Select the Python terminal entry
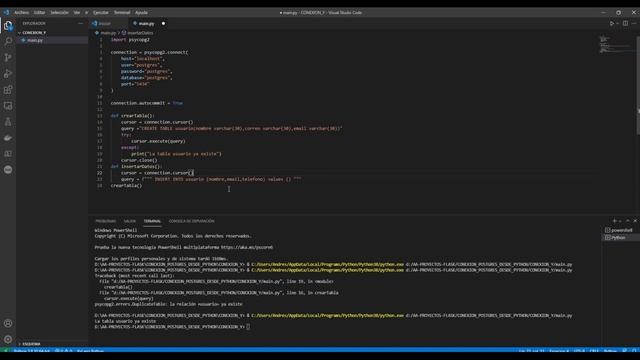 click(619, 238)
